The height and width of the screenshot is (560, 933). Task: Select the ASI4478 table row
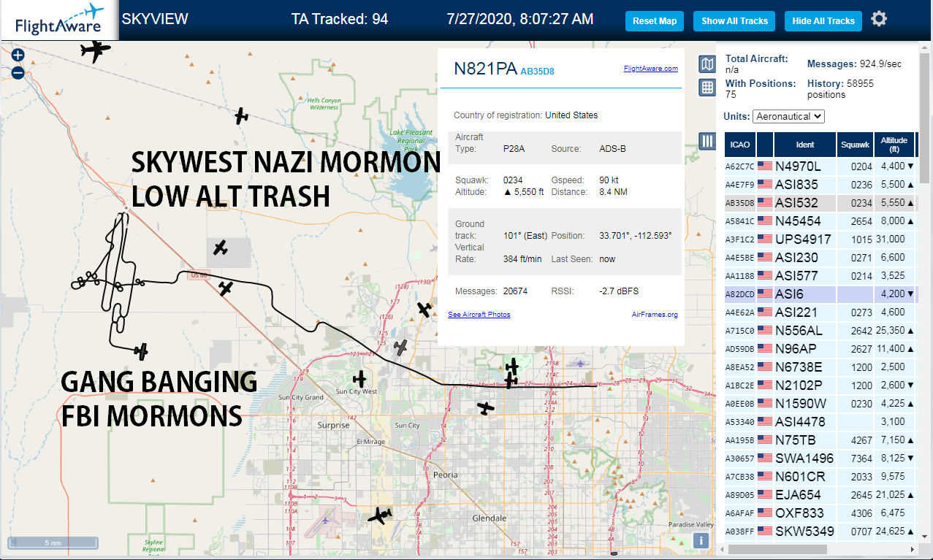point(820,422)
